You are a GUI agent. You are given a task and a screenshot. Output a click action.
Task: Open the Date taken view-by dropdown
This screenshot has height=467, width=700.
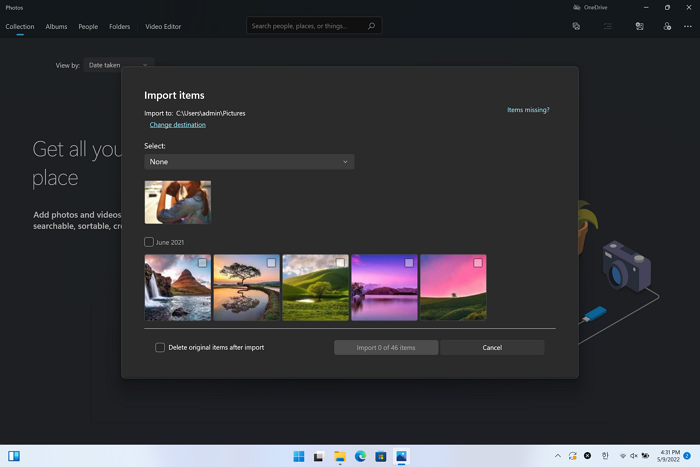point(118,65)
